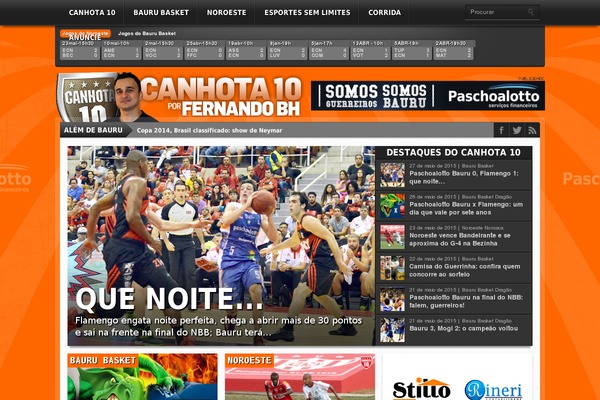Viewport: 600px width, 400px height.
Task: Click dragon thumbnail for Bauru x Flamengo
Action: click(x=392, y=206)
